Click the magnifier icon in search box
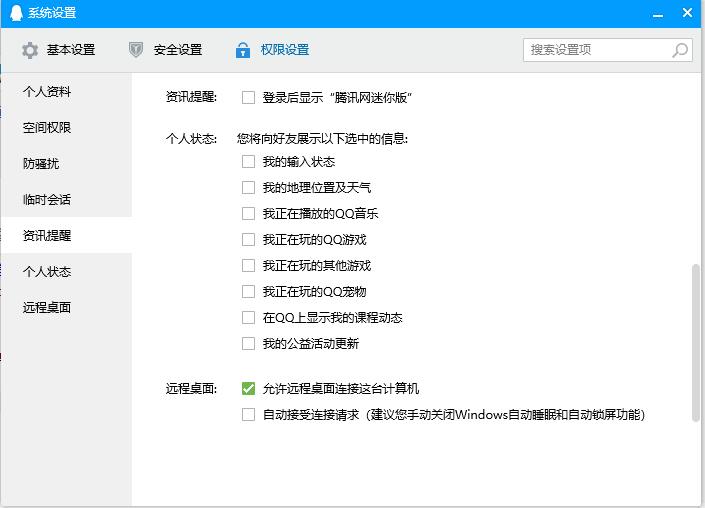705x508 pixels. 680,50
